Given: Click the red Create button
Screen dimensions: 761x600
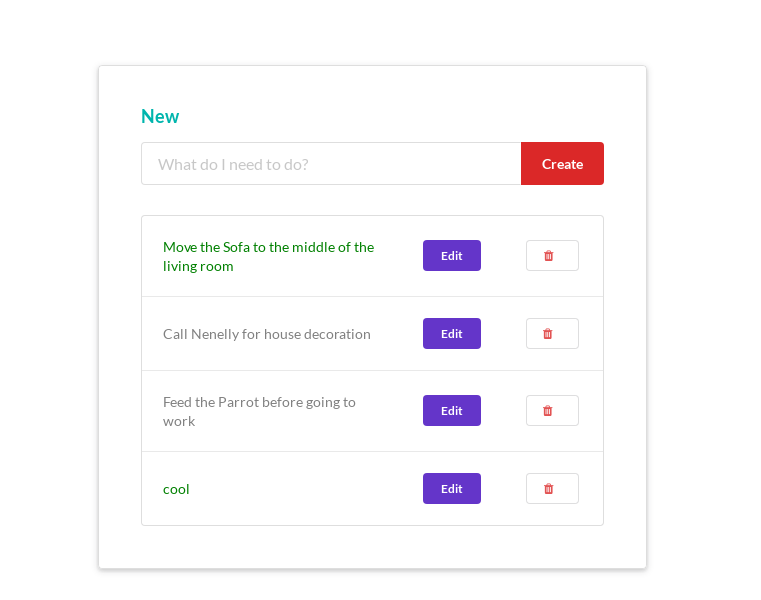Looking at the screenshot, I should 562,164.
